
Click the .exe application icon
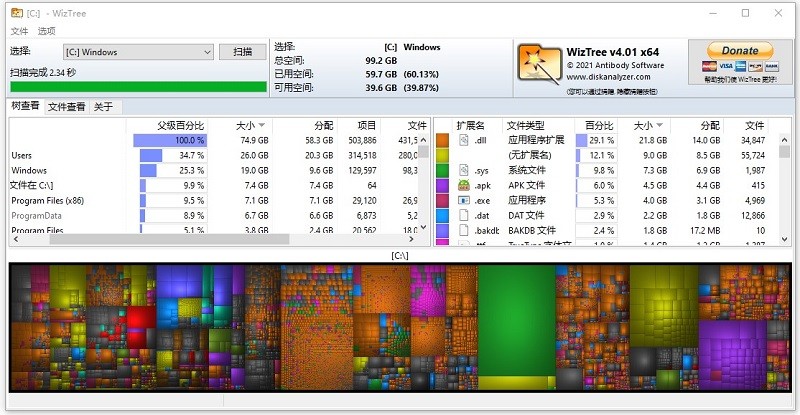pyautogui.click(x=463, y=200)
